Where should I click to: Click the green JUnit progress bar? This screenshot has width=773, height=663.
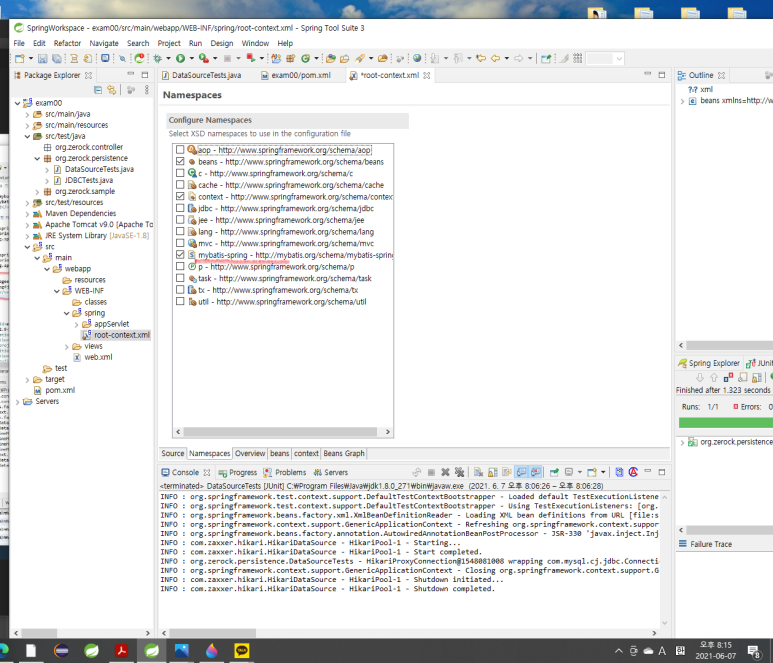pos(726,422)
